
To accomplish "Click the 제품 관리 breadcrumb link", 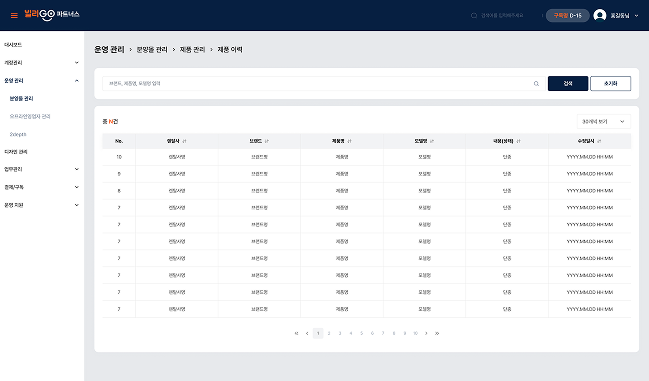I will [192, 49].
